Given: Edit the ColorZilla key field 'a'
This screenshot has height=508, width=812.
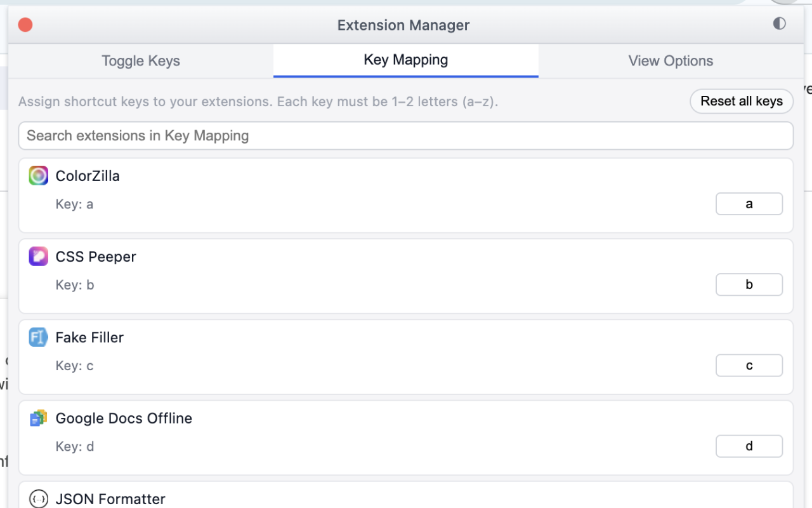Looking at the screenshot, I should click(749, 204).
